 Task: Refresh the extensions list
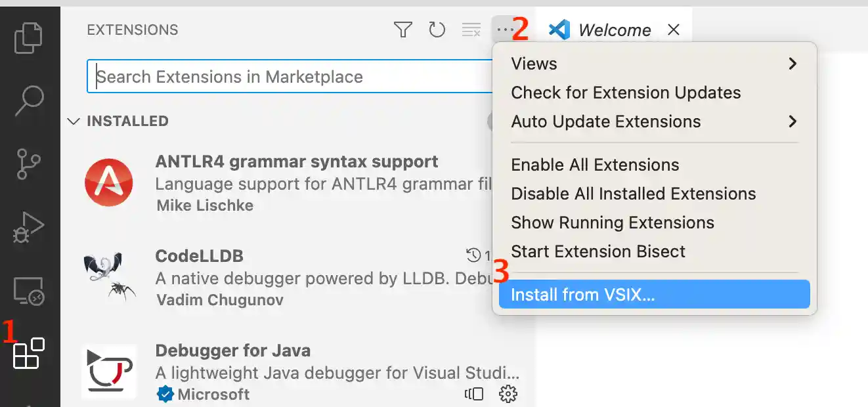pos(437,30)
